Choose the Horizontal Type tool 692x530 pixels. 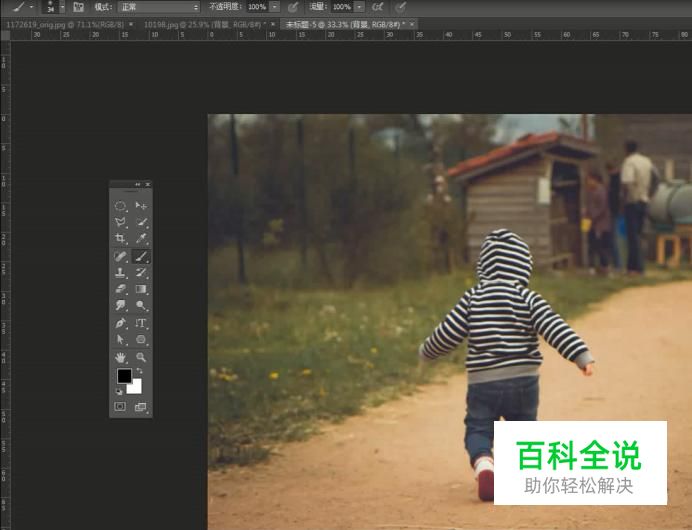(141, 323)
